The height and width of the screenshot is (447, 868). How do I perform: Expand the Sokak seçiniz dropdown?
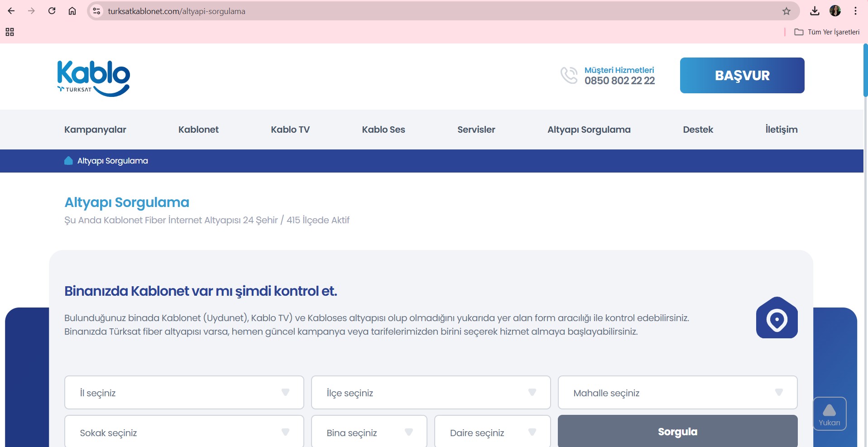[184, 432]
